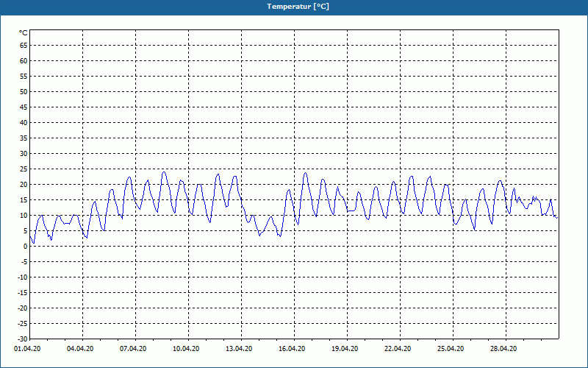The width and height of the screenshot is (588, 368).
Task: Click the 07.04.20 date label
Action: coord(133,348)
